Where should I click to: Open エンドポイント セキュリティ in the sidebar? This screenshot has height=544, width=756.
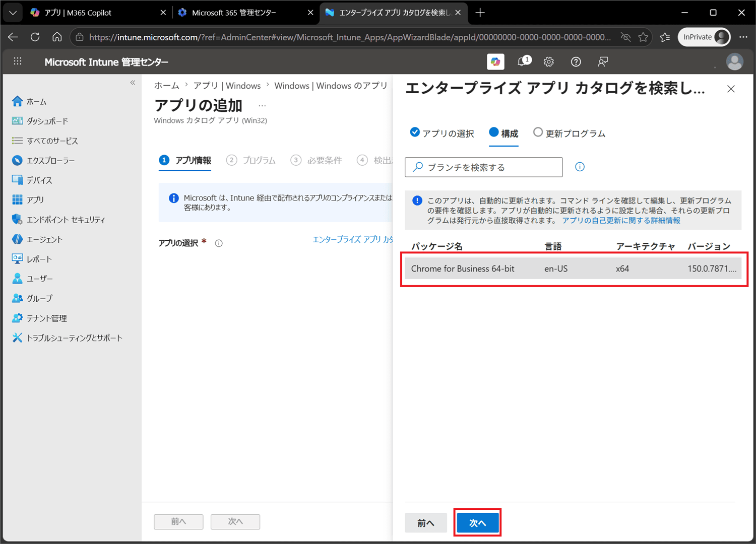pos(58,220)
